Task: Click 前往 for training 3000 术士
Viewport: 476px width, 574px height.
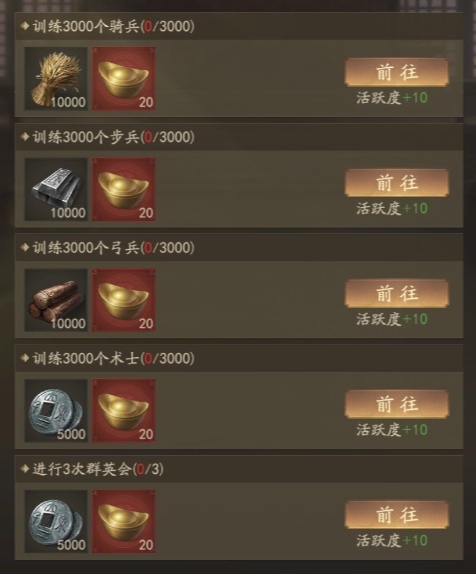Action: 397,405
